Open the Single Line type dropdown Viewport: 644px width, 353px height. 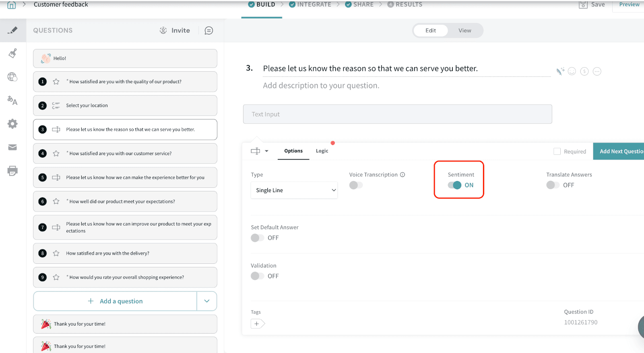[294, 190]
